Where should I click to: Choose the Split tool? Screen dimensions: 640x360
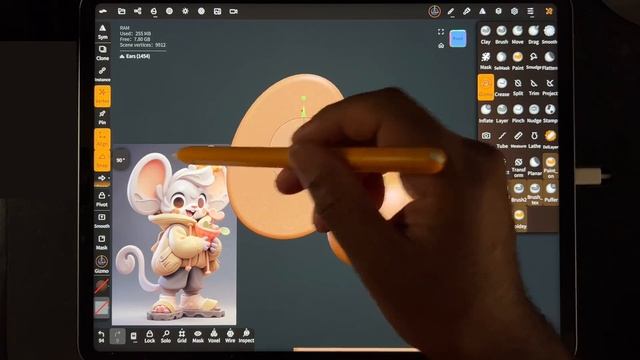518,87
